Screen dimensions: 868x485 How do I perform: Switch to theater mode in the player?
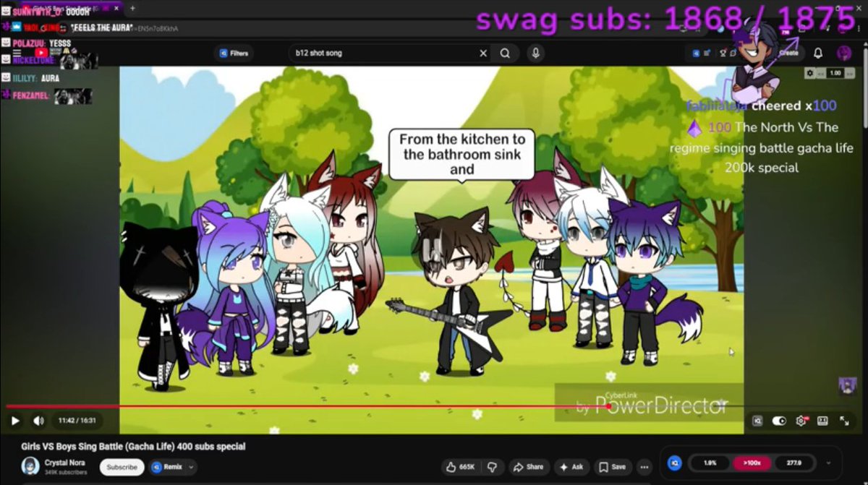[822, 421]
